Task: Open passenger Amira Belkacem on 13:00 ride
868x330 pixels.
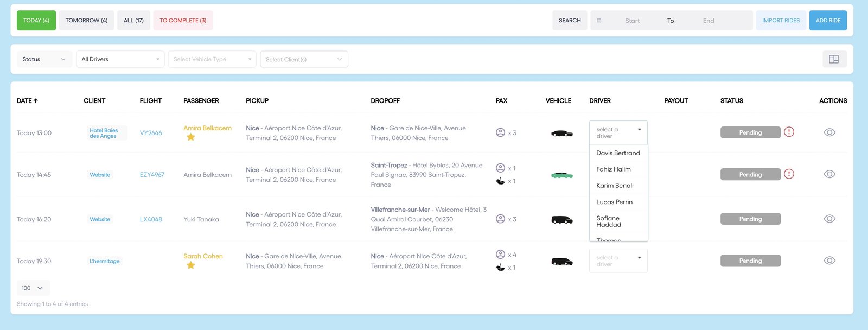Action: point(207,128)
